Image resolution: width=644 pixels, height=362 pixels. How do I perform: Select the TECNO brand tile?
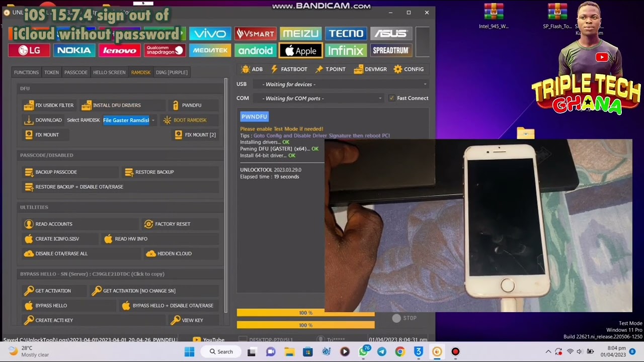(346, 34)
